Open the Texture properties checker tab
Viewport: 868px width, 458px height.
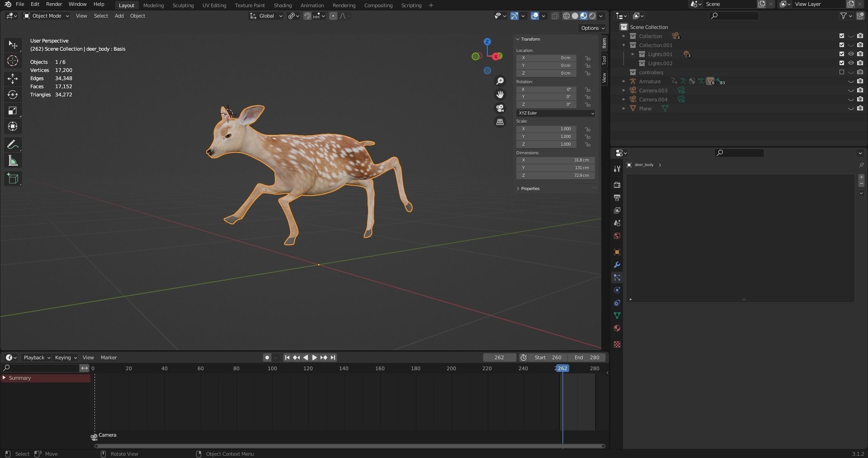coord(617,344)
